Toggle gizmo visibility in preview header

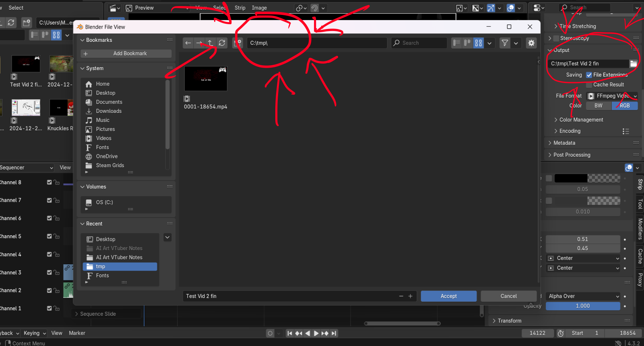click(x=491, y=8)
